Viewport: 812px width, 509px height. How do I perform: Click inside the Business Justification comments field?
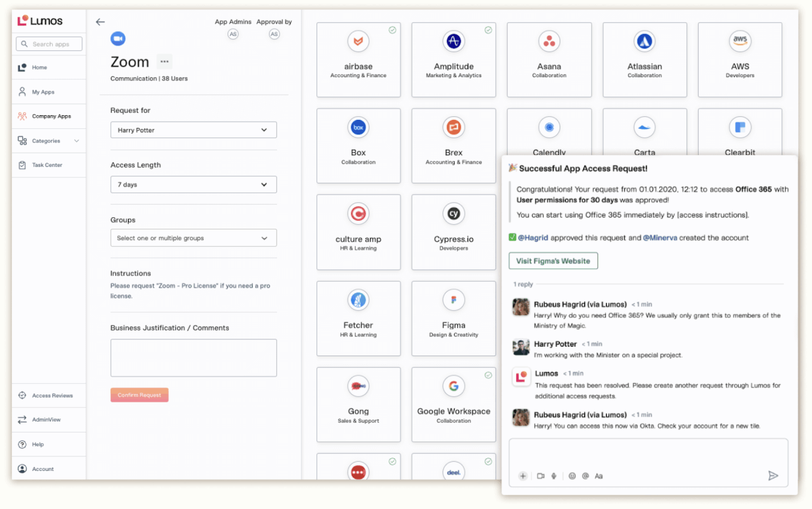pos(193,358)
